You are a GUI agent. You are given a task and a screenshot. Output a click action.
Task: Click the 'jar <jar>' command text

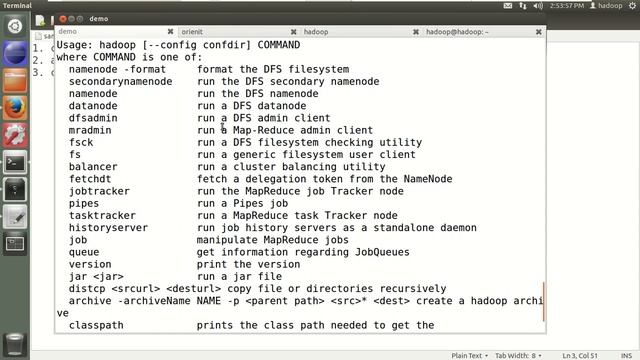pyautogui.click(x=96, y=276)
